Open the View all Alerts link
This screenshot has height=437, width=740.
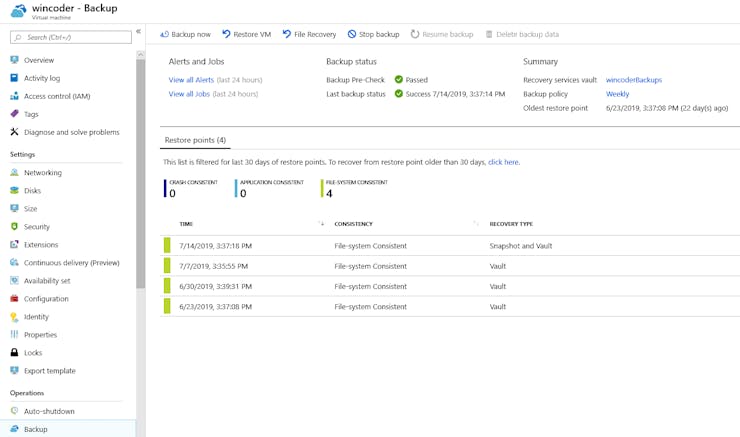pos(192,80)
